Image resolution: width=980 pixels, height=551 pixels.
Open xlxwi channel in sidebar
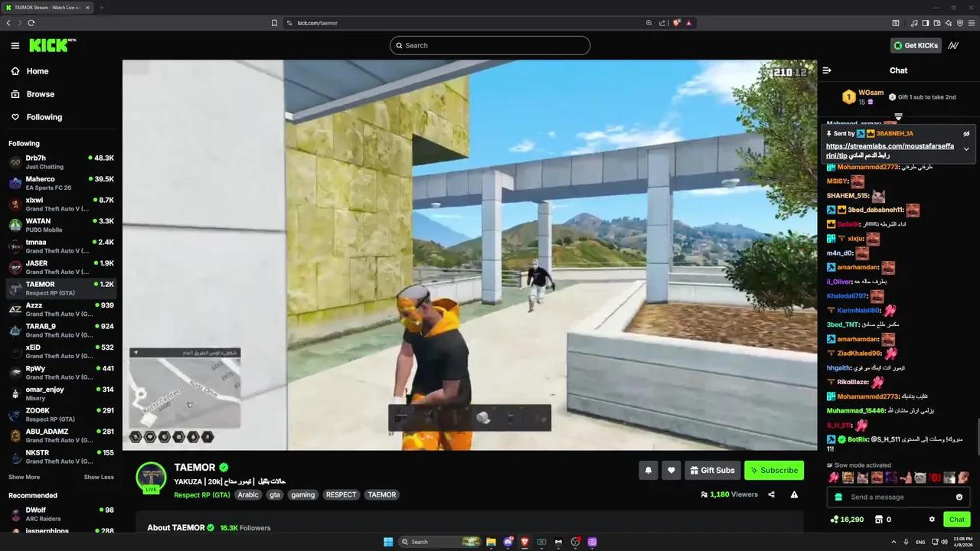click(x=61, y=204)
